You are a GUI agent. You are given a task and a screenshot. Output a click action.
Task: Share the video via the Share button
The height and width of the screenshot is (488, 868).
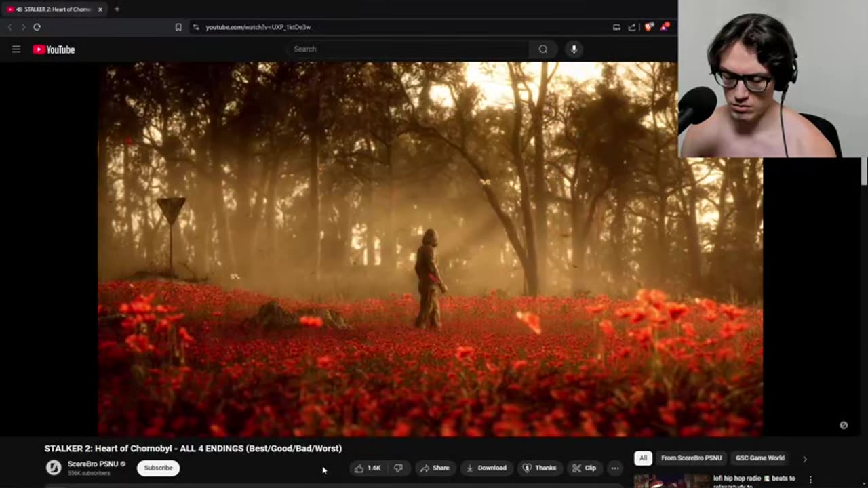[435, 468]
